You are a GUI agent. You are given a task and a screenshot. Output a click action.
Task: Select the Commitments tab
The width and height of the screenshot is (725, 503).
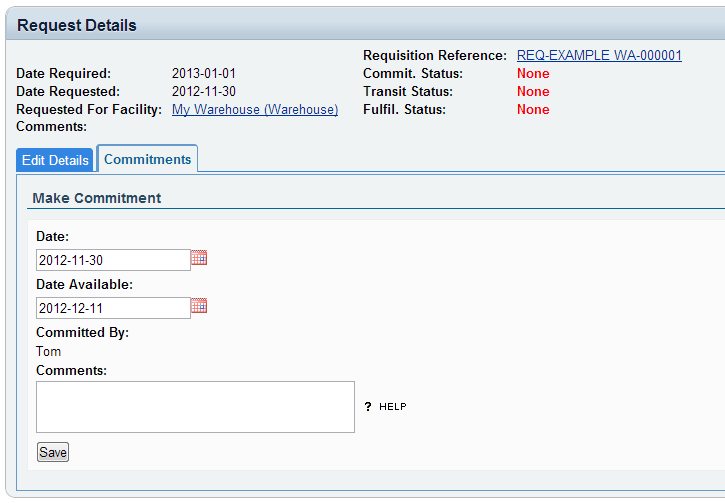pos(147,159)
